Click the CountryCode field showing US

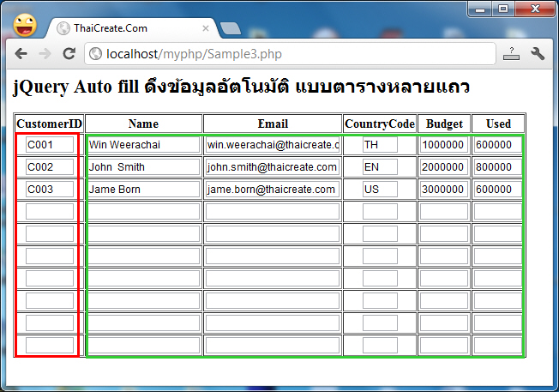(380, 190)
